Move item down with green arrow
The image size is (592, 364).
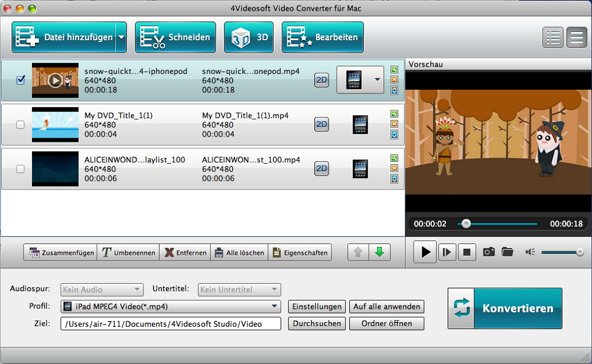[379, 252]
